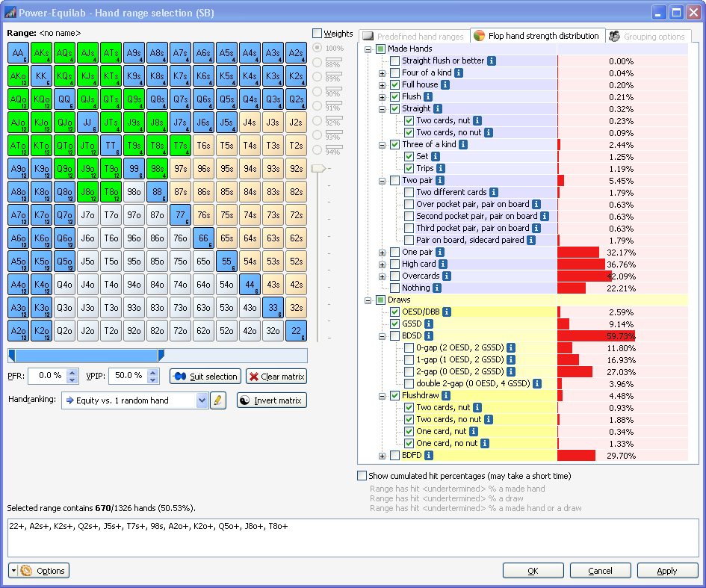Image resolution: width=706 pixels, height=588 pixels.
Task: Click the range slider's left handle
Action: pos(12,355)
